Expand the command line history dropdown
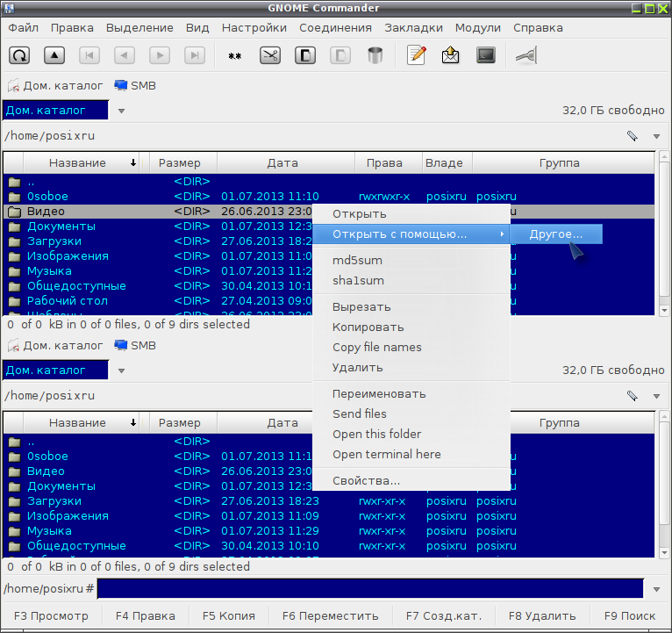Viewport: 672px width, 633px height. point(656,589)
